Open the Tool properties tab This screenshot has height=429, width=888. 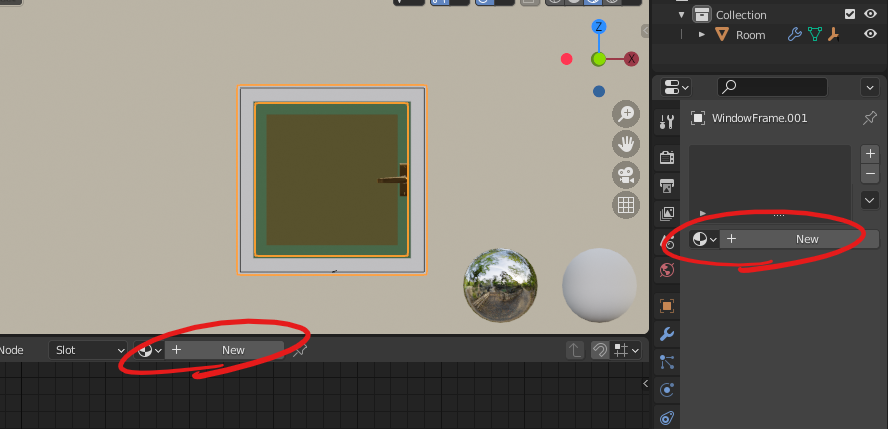pos(667,121)
